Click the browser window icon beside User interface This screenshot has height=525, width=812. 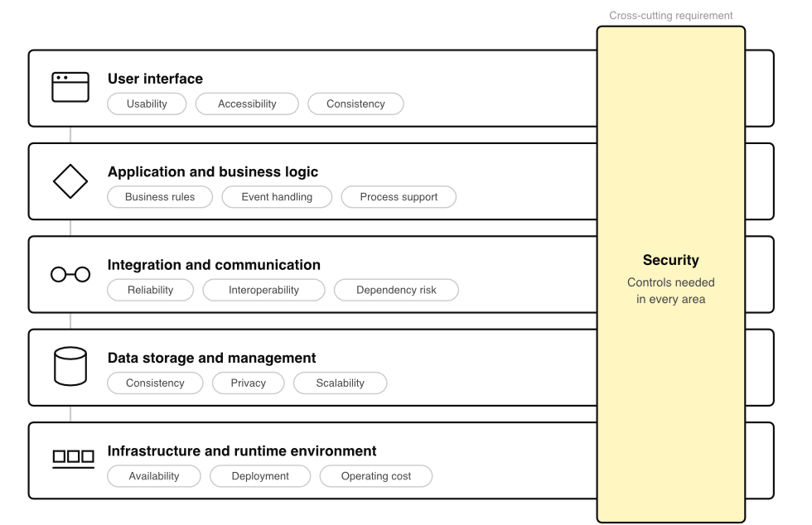[x=70, y=87]
